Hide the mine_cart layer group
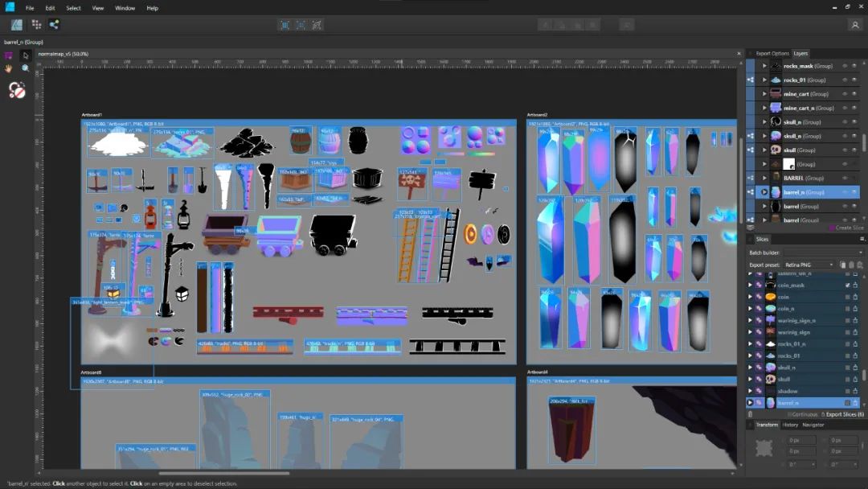This screenshot has width=868, height=489. pyautogui.click(x=845, y=94)
